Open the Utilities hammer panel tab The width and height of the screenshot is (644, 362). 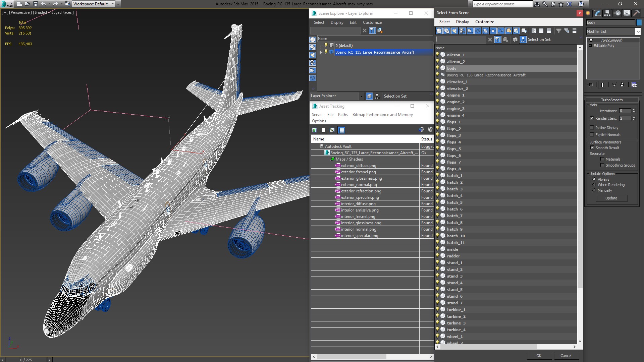pyautogui.click(x=636, y=13)
